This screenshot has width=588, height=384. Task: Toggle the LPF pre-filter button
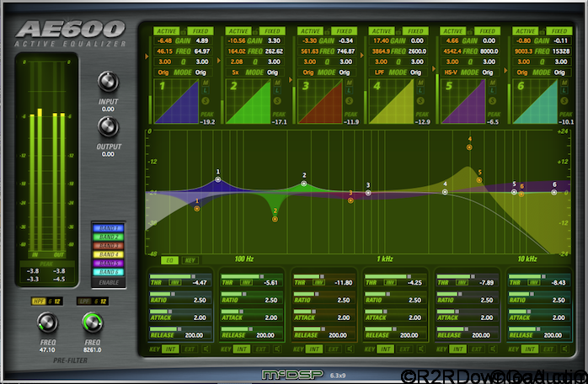(84, 301)
